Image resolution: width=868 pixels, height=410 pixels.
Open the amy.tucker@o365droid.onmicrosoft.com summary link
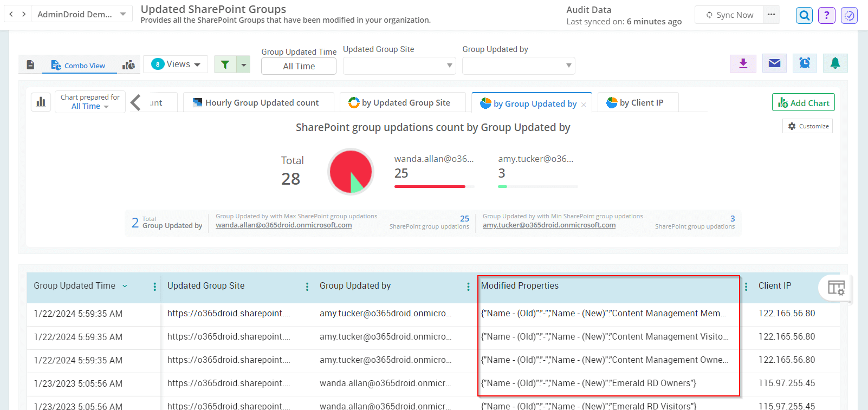click(x=549, y=225)
